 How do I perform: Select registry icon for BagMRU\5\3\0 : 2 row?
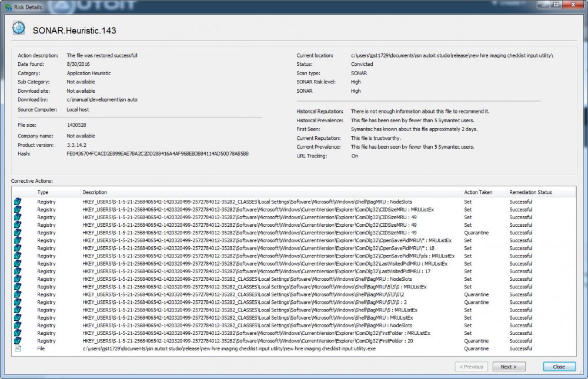pos(18,302)
